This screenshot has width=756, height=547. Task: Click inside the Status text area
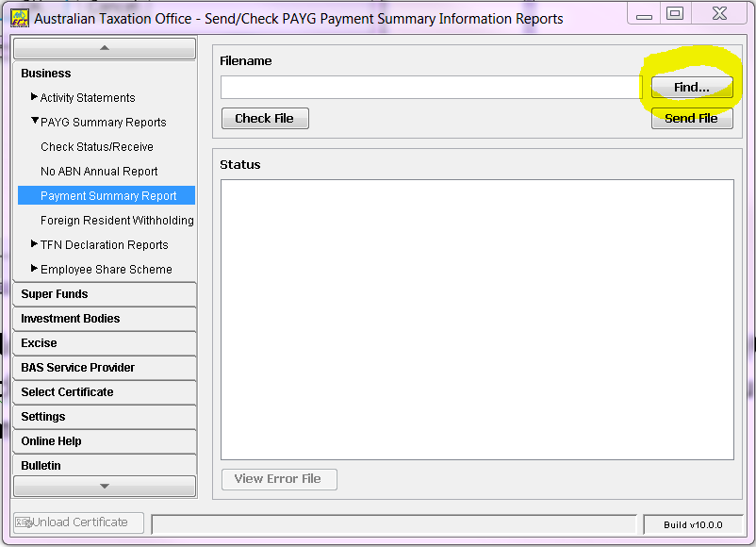click(x=477, y=320)
